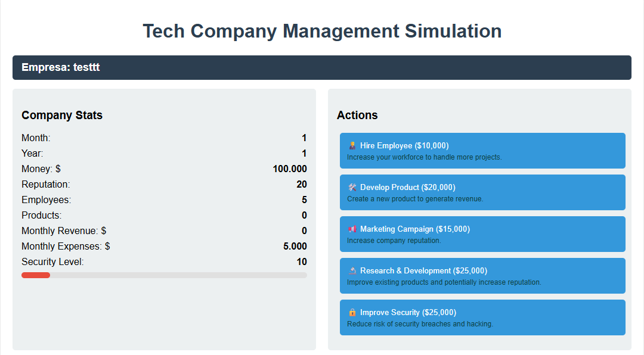The height and width of the screenshot is (355, 644).
Task: Click the Security Level progress bar
Action: coord(164,275)
